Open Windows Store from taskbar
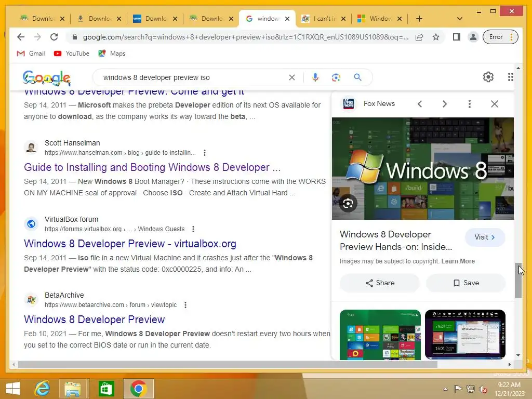Image resolution: width=532 pixels, height=399 pixels. 106,389
